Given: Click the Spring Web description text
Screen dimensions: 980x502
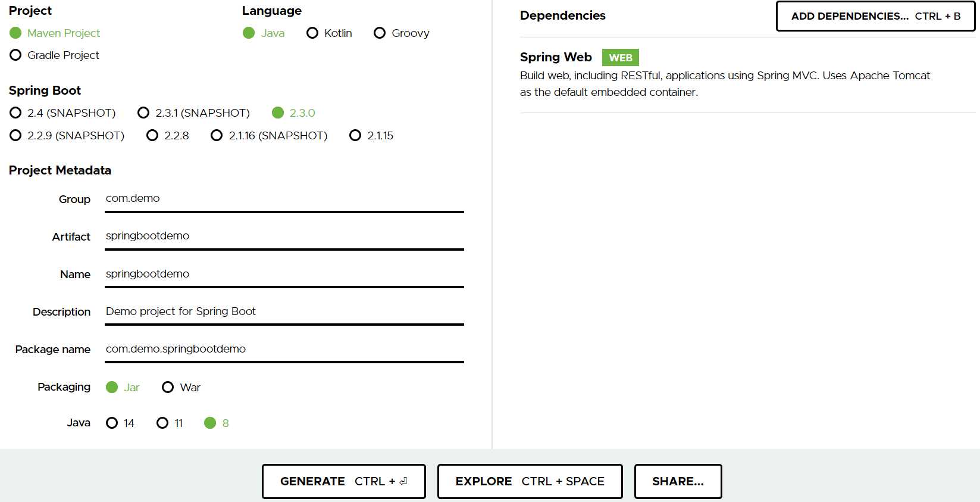Looking at the screenshot, I should (x=725, y=84).
